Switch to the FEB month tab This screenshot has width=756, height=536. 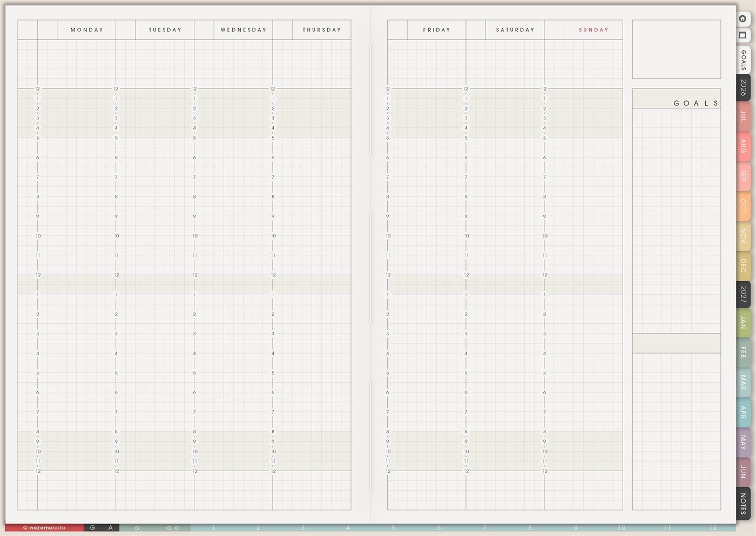(744, 352)
